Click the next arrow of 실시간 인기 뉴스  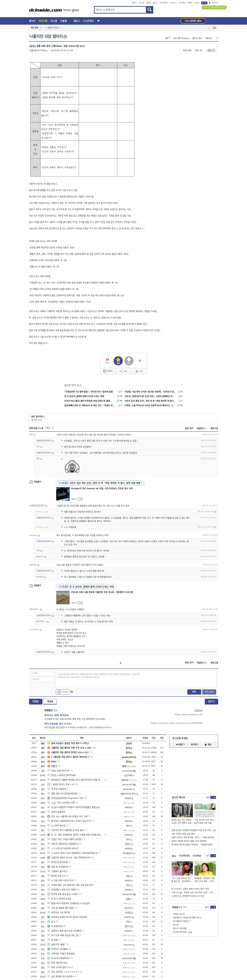click(181, 385)
